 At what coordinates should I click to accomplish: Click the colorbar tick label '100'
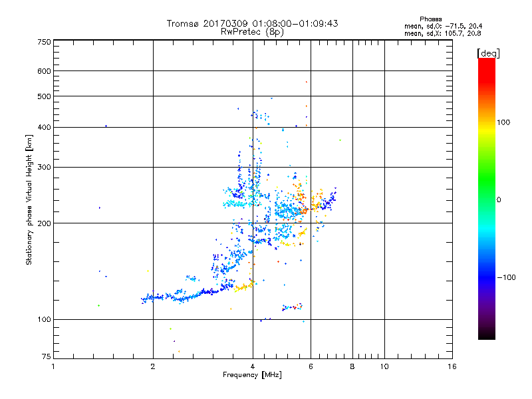(x=503, y=122)
